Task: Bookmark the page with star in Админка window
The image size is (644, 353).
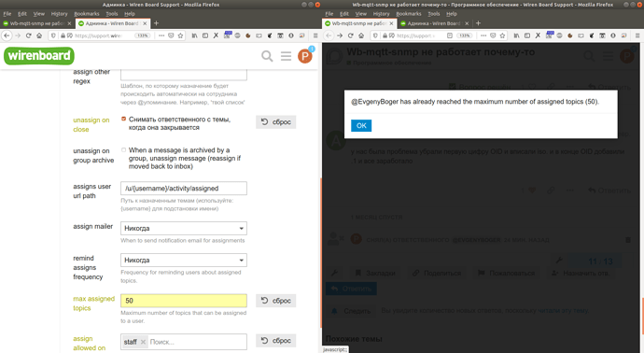Action: (x=180, y=35)
